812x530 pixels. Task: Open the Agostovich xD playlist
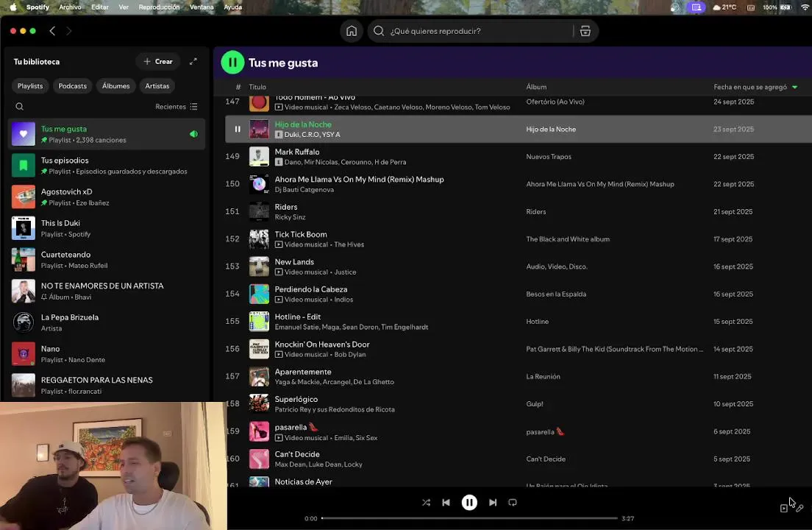(x=106, y=197)
